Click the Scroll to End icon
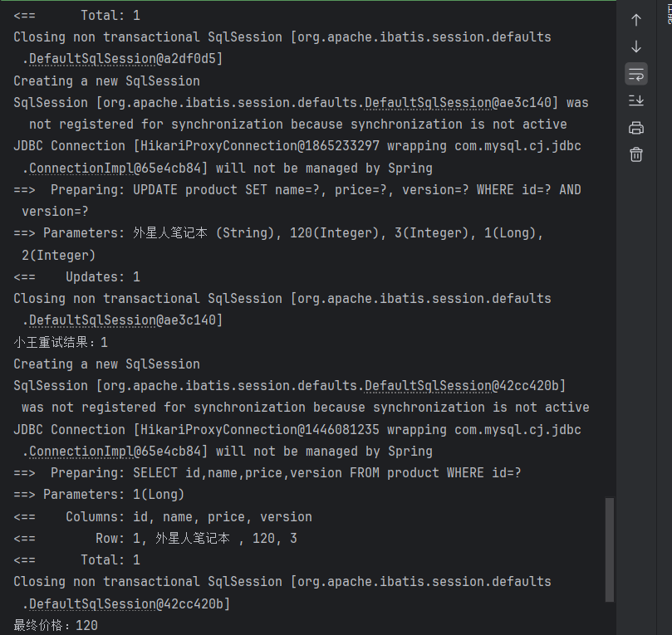This screenshot has width=672, height=635. [x=636, y=100]
